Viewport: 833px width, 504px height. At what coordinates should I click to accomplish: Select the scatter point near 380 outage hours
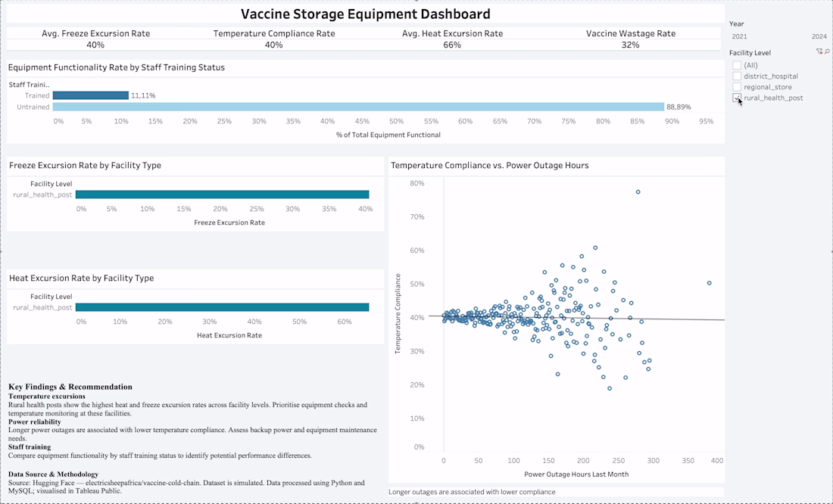(710, 283)
